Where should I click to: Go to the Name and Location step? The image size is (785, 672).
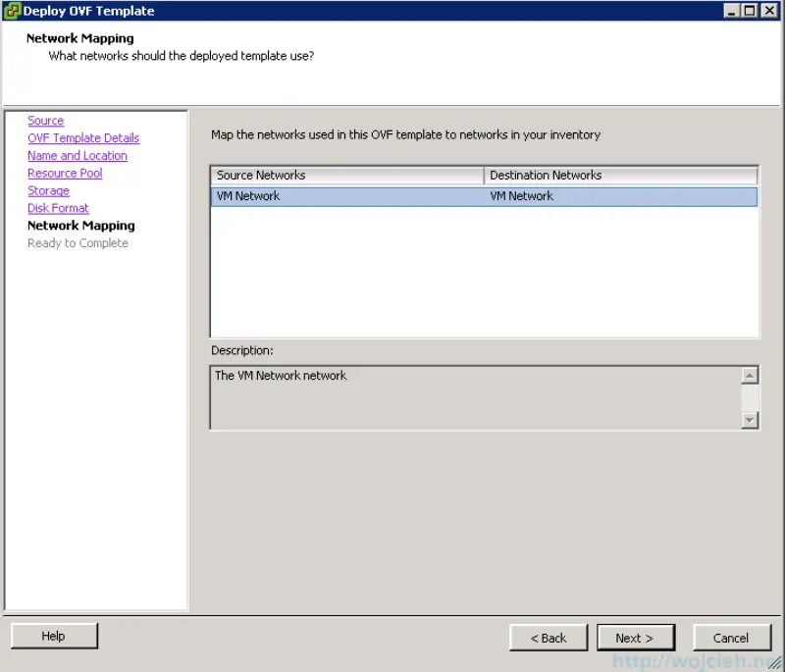pyautogui.click(x=77, y=155)
